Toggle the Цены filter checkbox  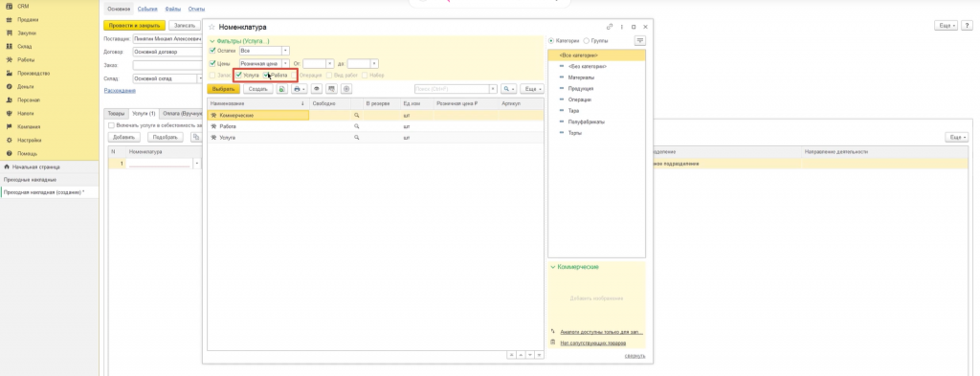(x=213, y=63)
